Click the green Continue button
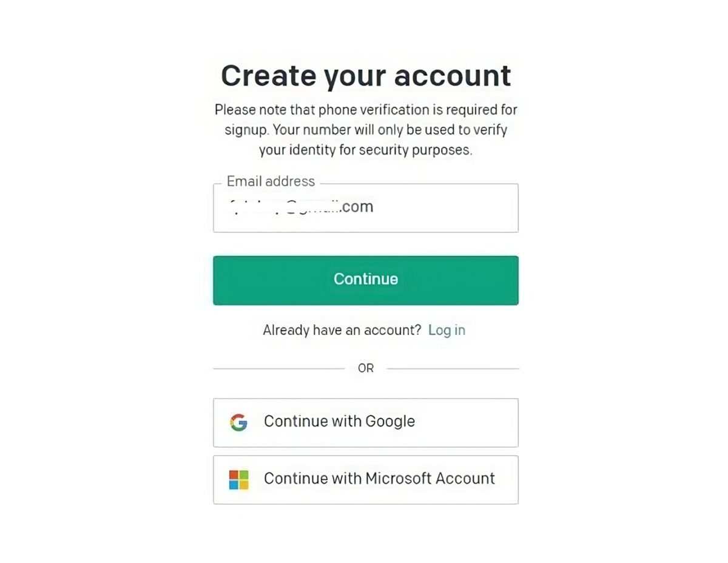 point(366,280)
